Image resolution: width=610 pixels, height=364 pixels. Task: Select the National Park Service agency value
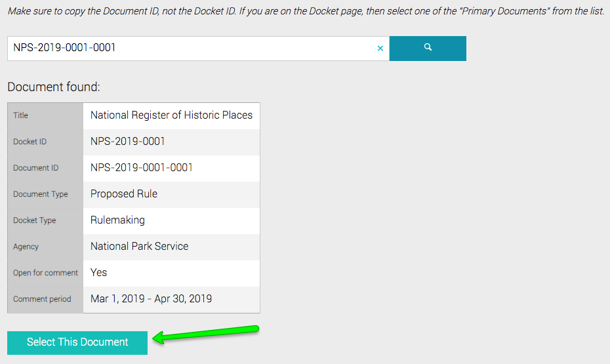(x=139, y=247)
